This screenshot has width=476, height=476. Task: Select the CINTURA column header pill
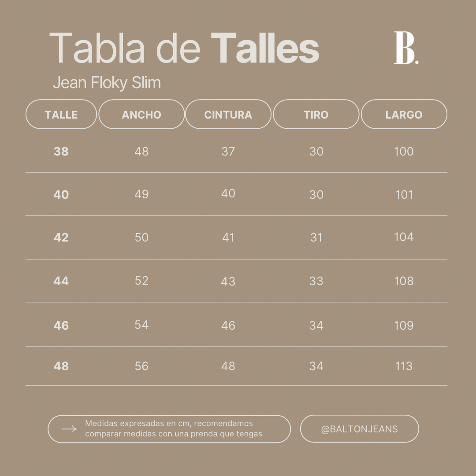pos(228,114)
